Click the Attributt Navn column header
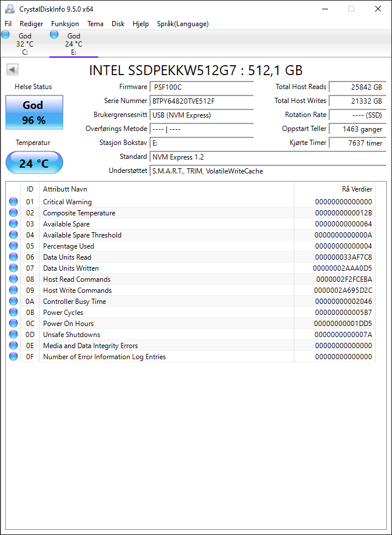Image resolution: width=392 pixels, height=535 pixels. (x=166, y=189)
